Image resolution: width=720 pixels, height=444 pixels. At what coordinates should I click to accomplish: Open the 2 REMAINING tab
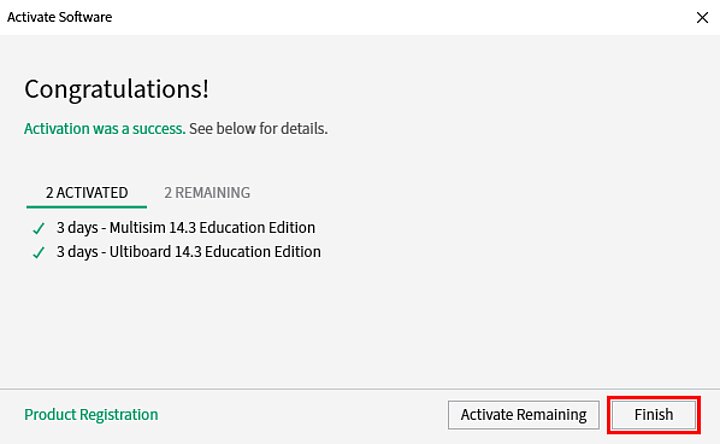(x=207, y=192)
